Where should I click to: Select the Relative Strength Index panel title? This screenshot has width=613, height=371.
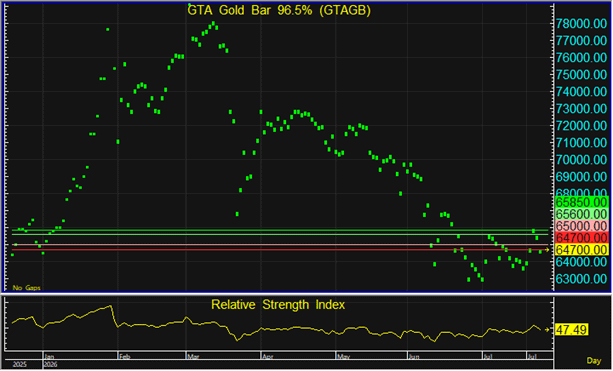[278, 305]
